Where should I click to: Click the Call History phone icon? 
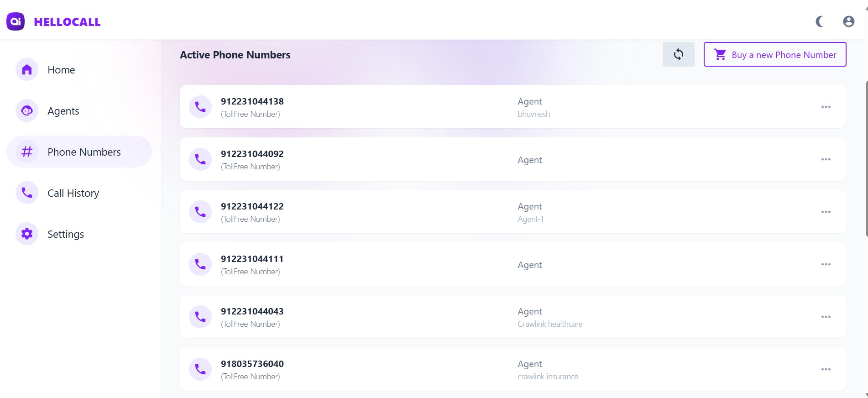tap(27, 193)
